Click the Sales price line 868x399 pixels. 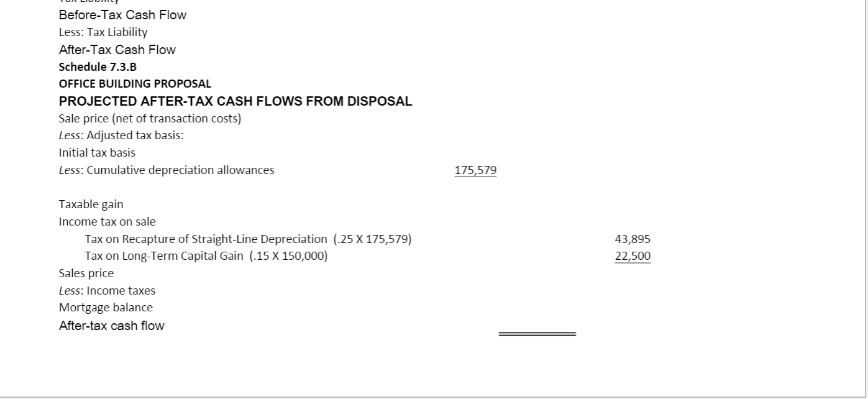[86, 273]
